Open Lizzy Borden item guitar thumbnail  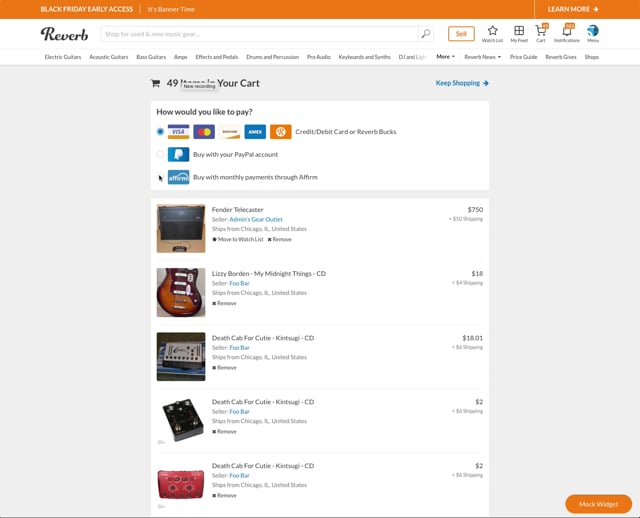(x=181, y=292)
